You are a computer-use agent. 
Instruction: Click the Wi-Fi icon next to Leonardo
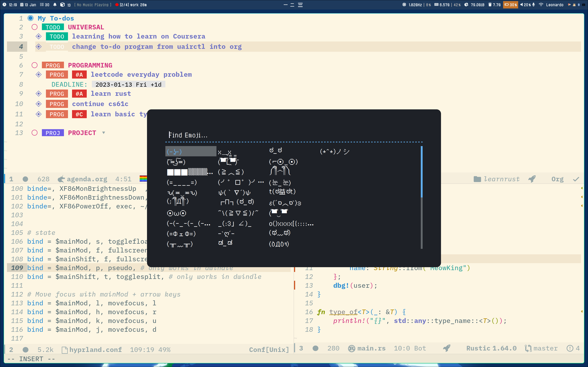541,5
